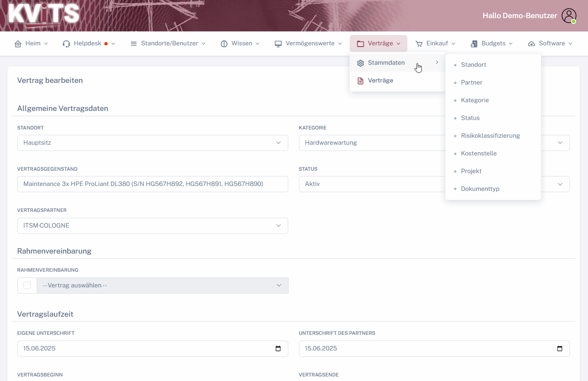The width and height of the screenshot is (588, 381).
Task: Click the Heim house icon
Action: [x=18, y=43]
